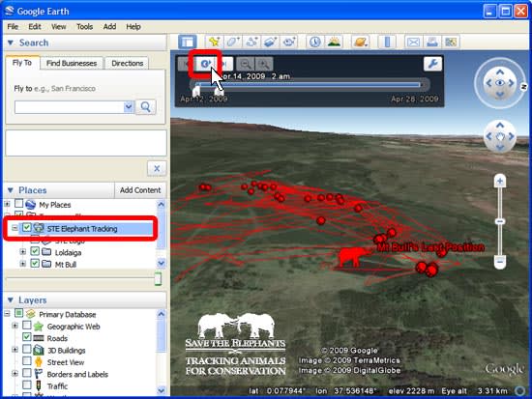Click the red elephant icon on map
This screenshot has height=399, width=532.
(x=353, y=257)
